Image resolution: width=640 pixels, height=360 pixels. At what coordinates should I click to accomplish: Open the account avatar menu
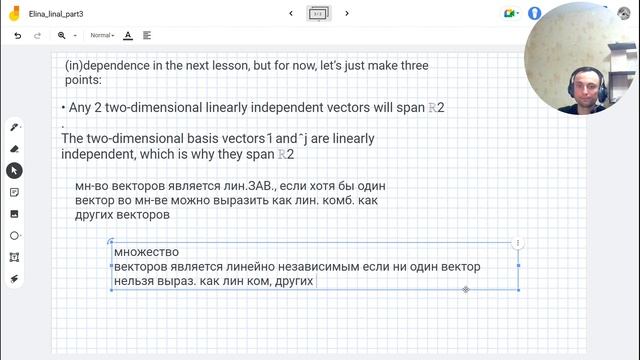point(624,13)
